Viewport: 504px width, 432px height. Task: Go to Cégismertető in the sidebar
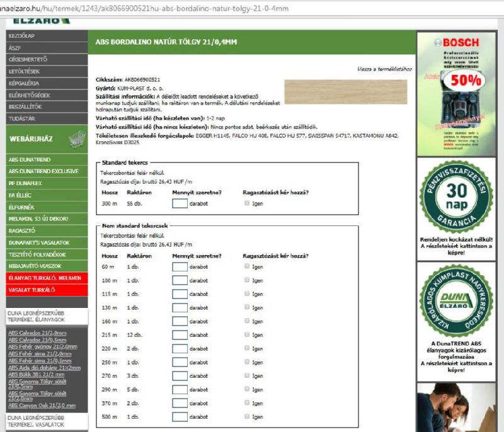click(47, 59)
